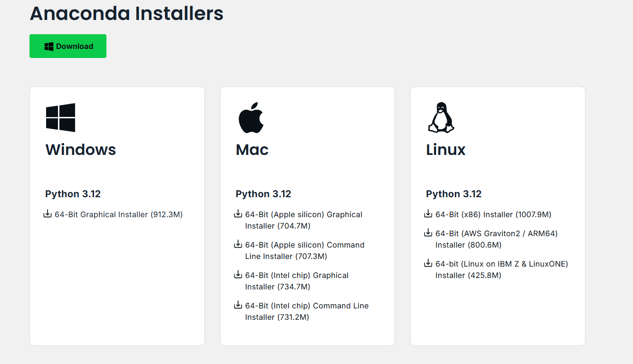Click download icon for Intel chip Command Line
633x364 pixels.
[x=238, y=306]
